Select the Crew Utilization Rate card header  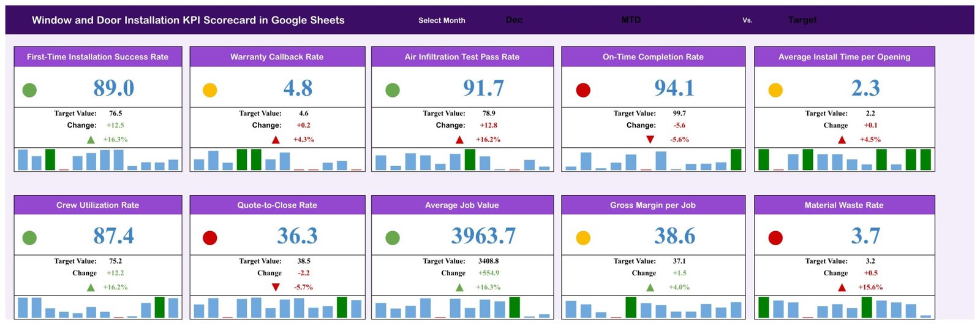(x=98, y=205)
